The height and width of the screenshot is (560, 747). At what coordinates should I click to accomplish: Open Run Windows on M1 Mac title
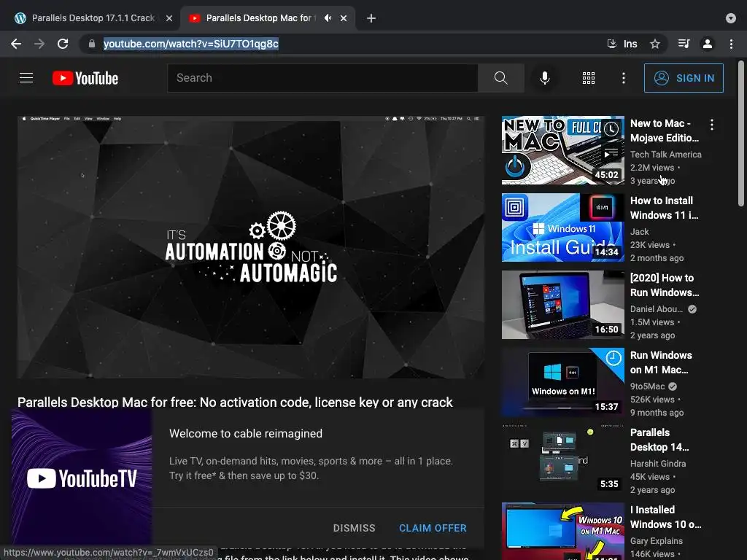(661, 362)
